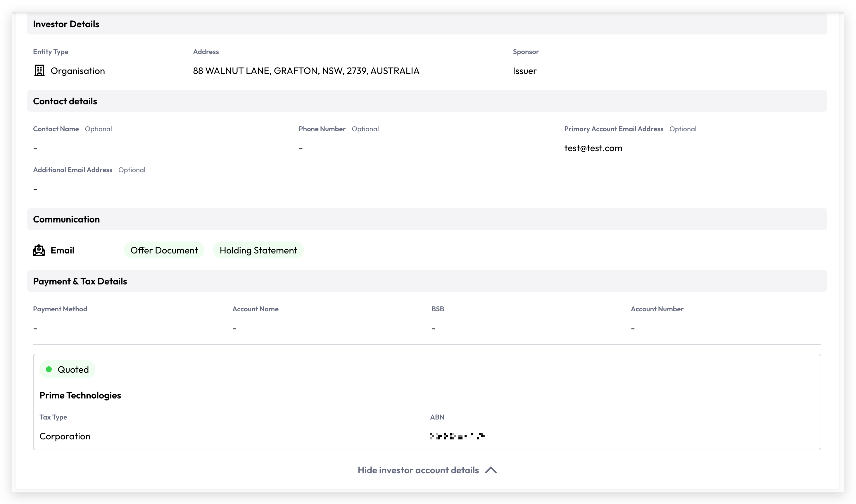Click the Quoted status badge
The height and width of the screenshot is (504, 856).
(x=67, y=369)
